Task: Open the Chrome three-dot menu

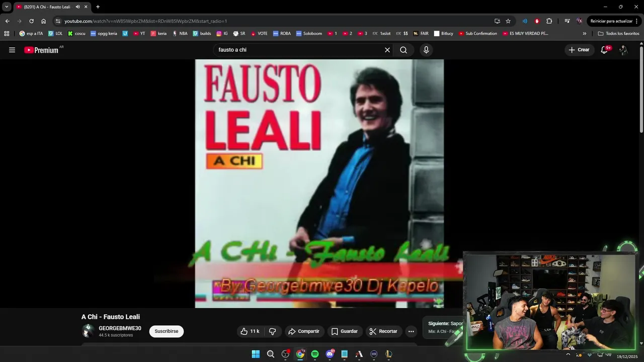Action: [x=637, y=21]
